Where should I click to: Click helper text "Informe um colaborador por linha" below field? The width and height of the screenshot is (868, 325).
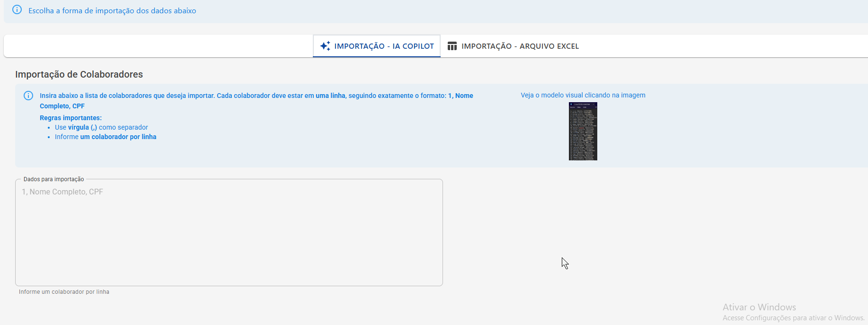pos(64,292)
